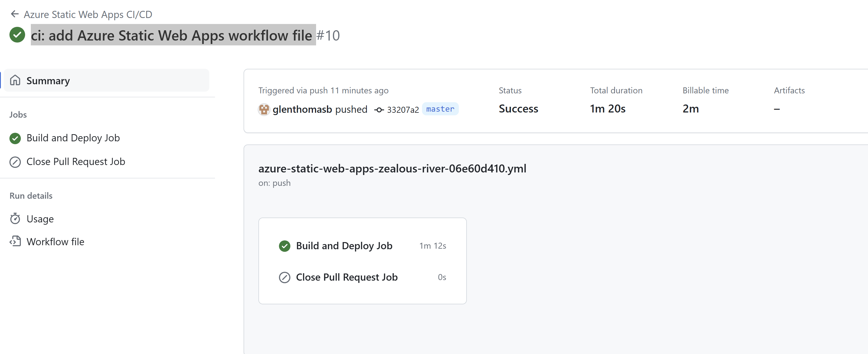
Task: Select Build and Deploy Job in sidebar
Action: click(73, 138)
